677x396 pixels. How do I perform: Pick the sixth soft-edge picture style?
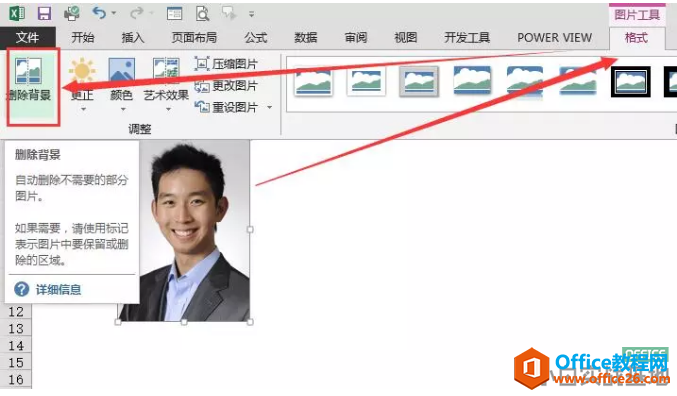578,81
